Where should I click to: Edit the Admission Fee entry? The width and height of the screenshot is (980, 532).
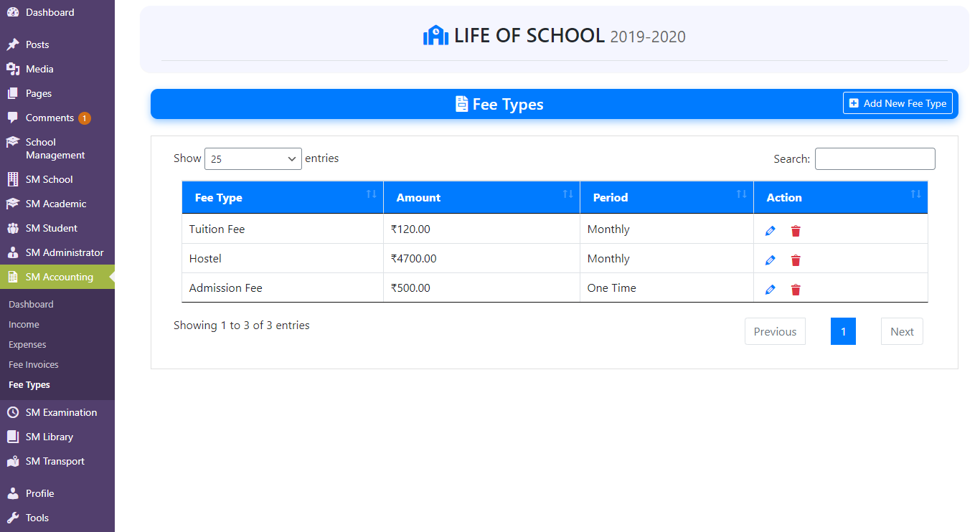(771, 290)
